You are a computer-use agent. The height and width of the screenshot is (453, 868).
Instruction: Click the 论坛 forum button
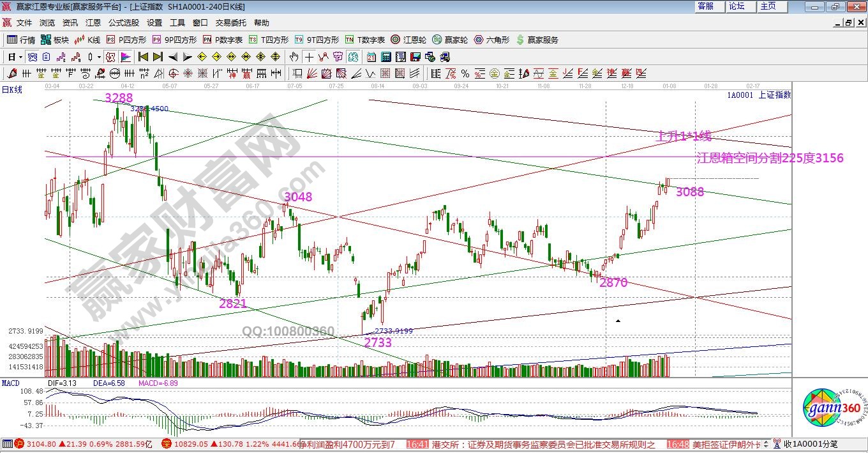coord(737,6)
